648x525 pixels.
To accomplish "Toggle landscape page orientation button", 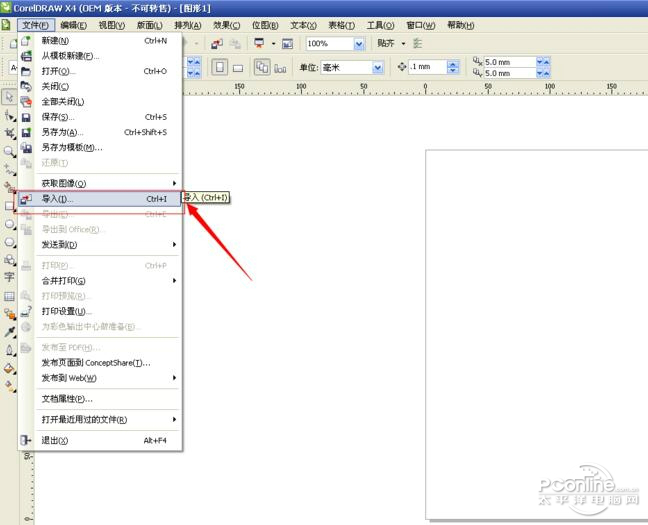I will point(238,67).
